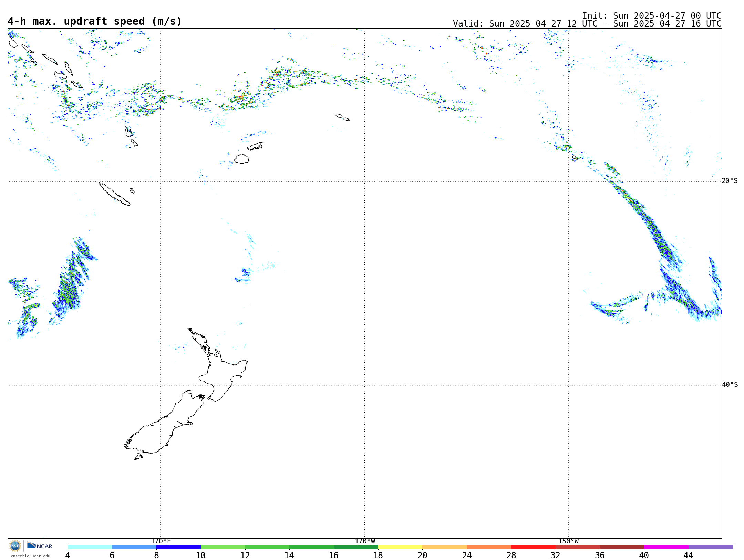
Task: Click the bright red 28–32 colorbar segment
Action: [x=533, y=547]
